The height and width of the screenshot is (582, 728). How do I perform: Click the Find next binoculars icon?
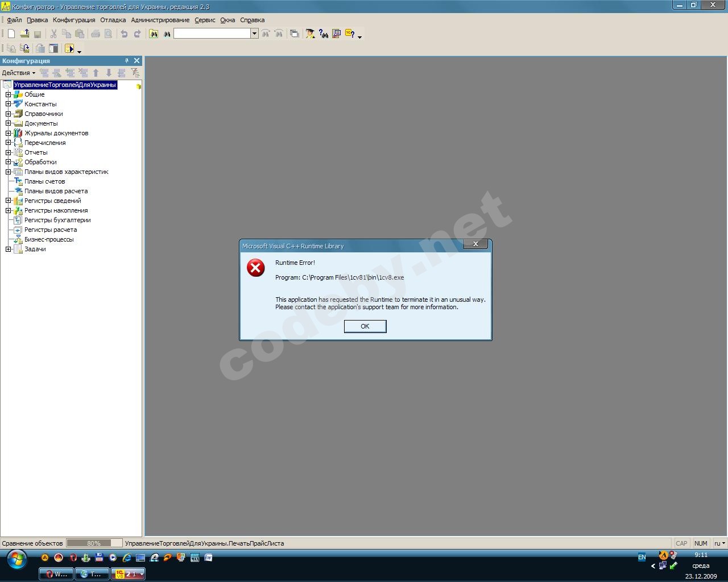pyautogui.click(x=266, y=34)
